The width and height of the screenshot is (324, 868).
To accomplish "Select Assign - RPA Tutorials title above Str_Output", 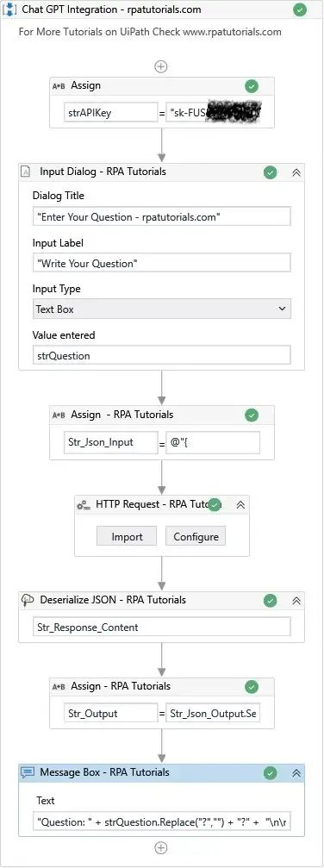I will (121, 686).
